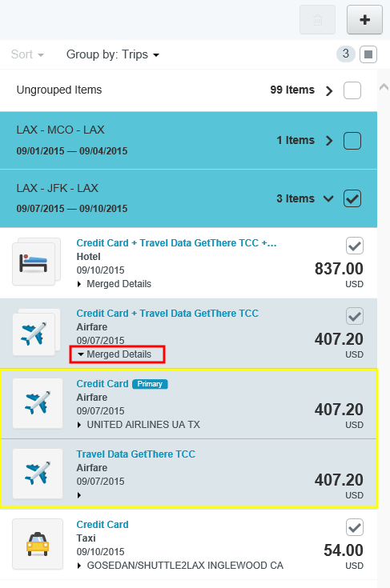Expand UNITED AIRLINES UA TX details
390x588 pixels.
click(x=139, y=425)
